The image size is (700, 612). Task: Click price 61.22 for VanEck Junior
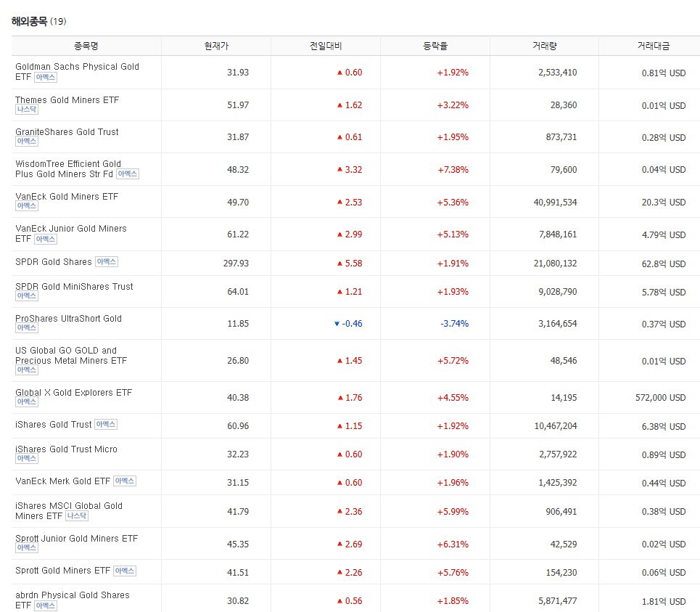pos(238,234)
